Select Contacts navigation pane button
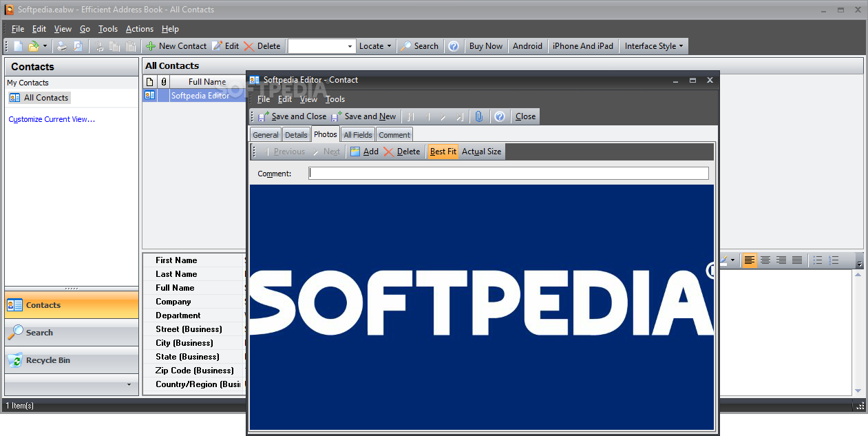This screenshot has height=436, width=868. tap(72, 305)
